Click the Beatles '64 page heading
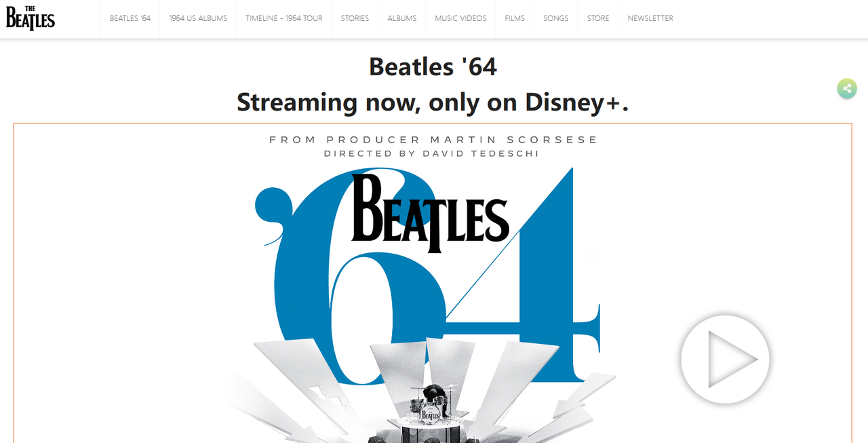Image resolution: width=868 pixels, height=443 pixels. coord(433,66)
